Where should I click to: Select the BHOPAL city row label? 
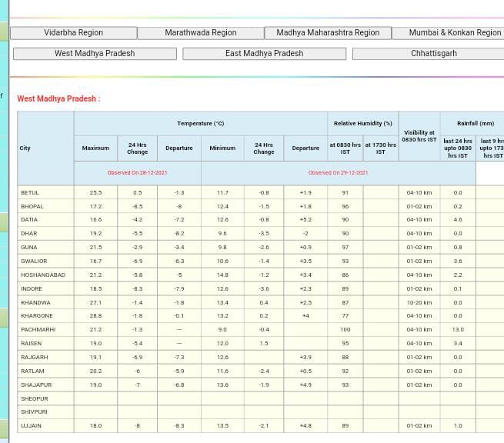[32, 206]
